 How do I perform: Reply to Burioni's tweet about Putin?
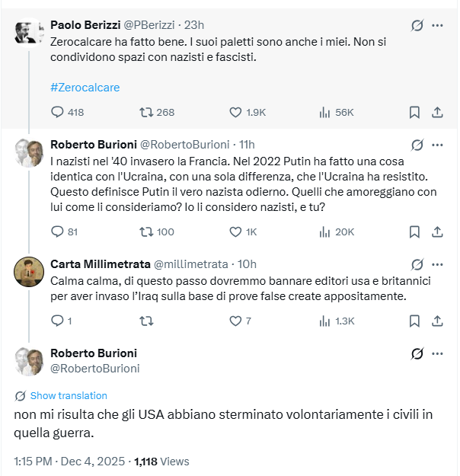(x=58, y=232)
